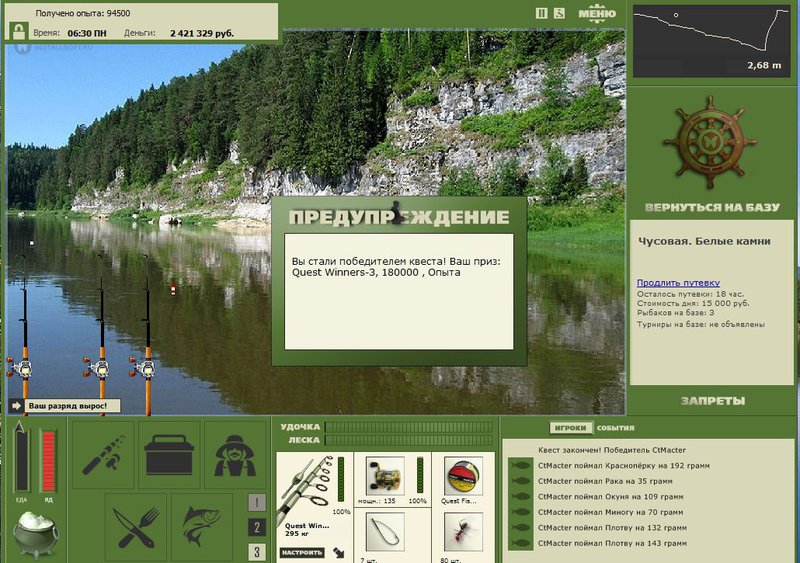The image size is (800, 563).
Task: Click the depth profile map showing 2,68 m
Action: (712, 41)
